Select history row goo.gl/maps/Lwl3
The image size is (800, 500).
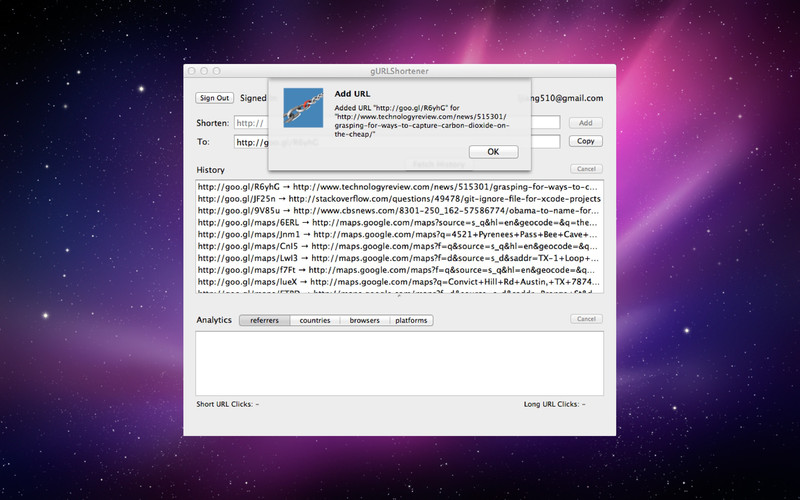pyautogui.click(x=399, y=258)
